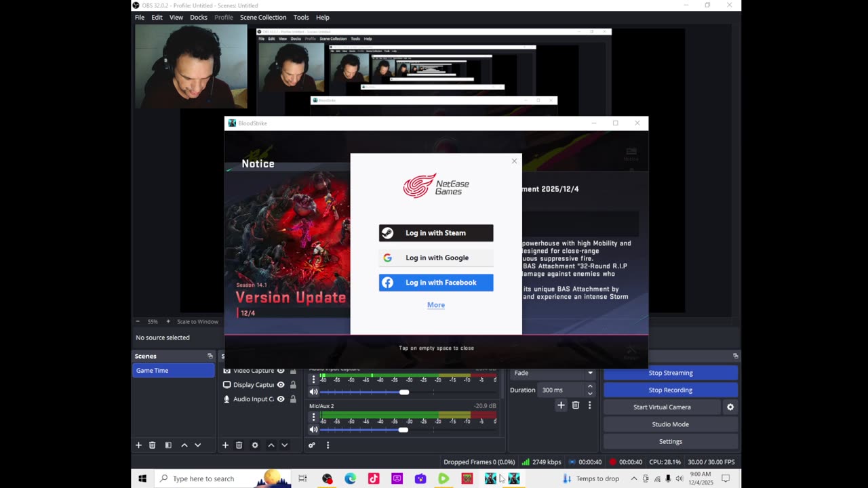Viewport: 868px width, 488px height.
Task: Open the Help menu
Action: click(x=323, y=18)
